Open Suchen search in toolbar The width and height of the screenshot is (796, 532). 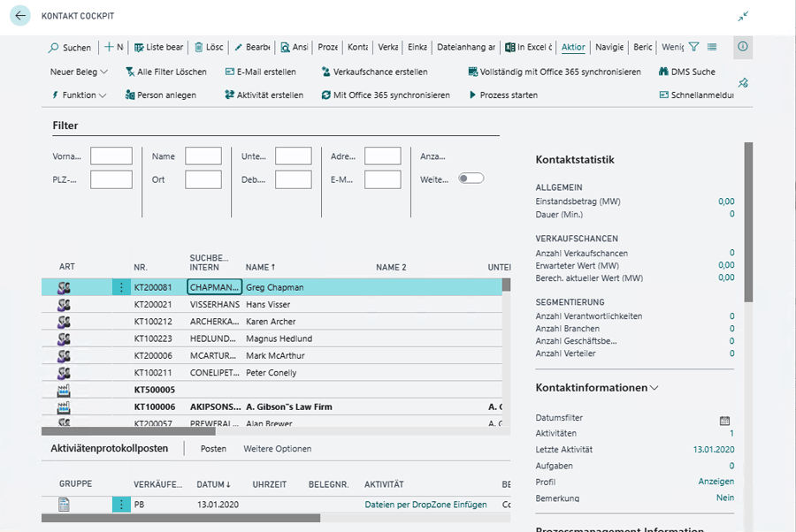point(70,48)
